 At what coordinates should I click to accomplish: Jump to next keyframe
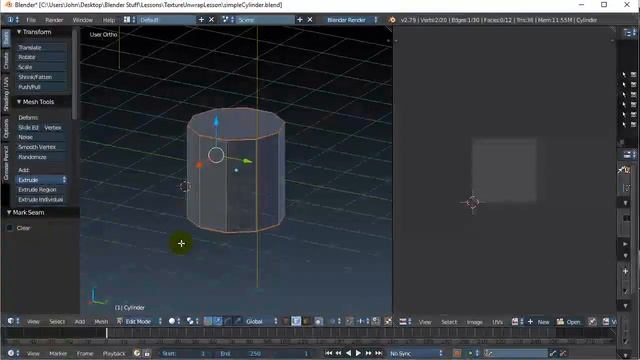pos(368,353)
